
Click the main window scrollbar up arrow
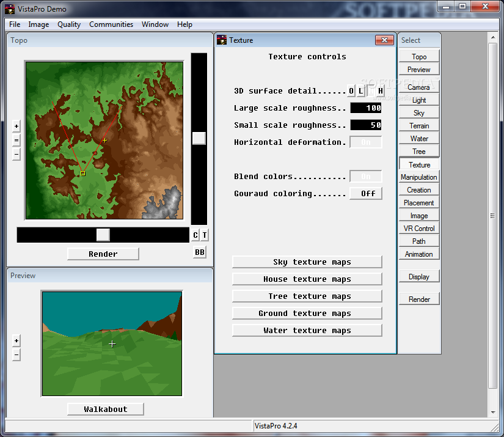[493, 37]
